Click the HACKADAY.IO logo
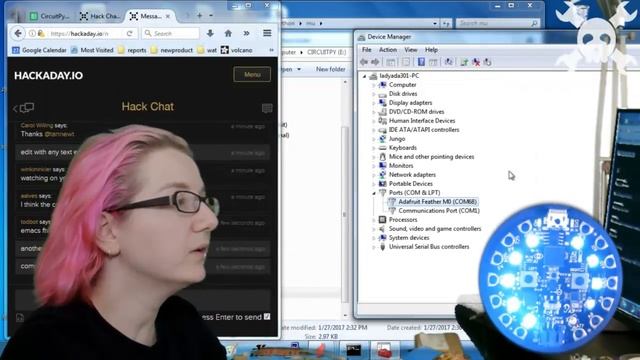Image resolution: width=640 pixels, height=360 pixels. 49,76
